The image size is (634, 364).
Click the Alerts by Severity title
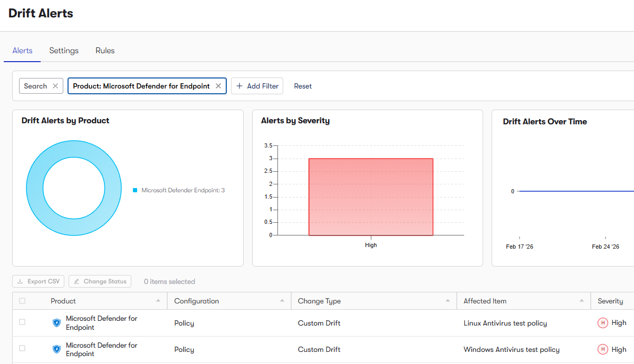coord(295,121)
